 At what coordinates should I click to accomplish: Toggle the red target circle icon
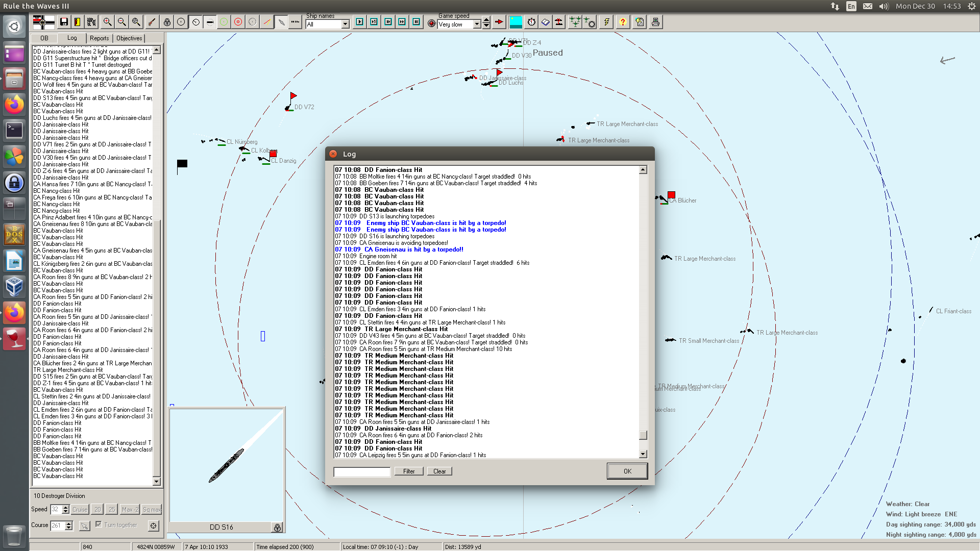(238, 22)
